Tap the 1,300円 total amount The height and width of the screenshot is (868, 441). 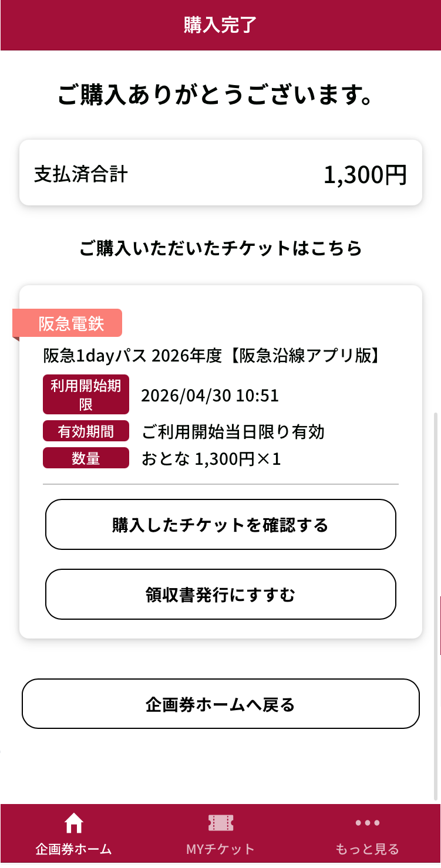(x=365, y=174)
